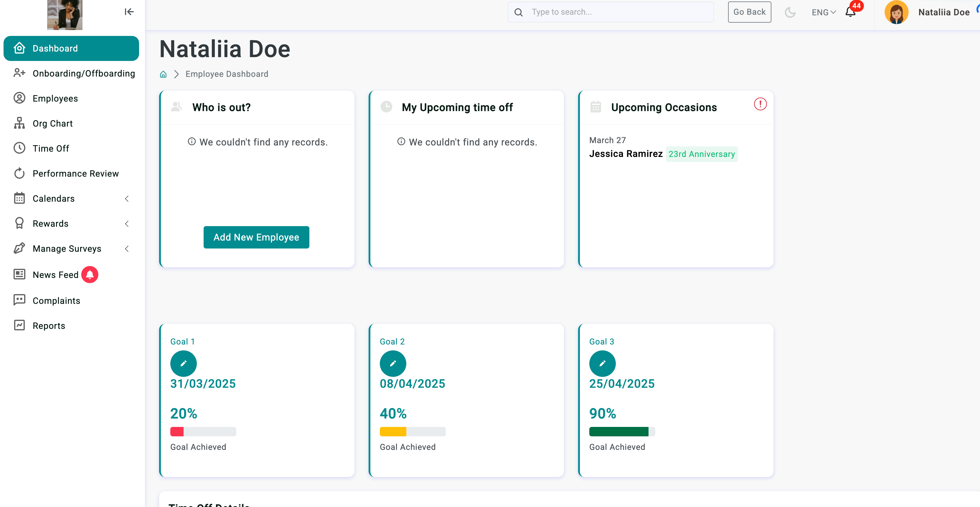Click the 40% goal value
Viewport: 980px width, 507px height.
(x=393, y=413)
